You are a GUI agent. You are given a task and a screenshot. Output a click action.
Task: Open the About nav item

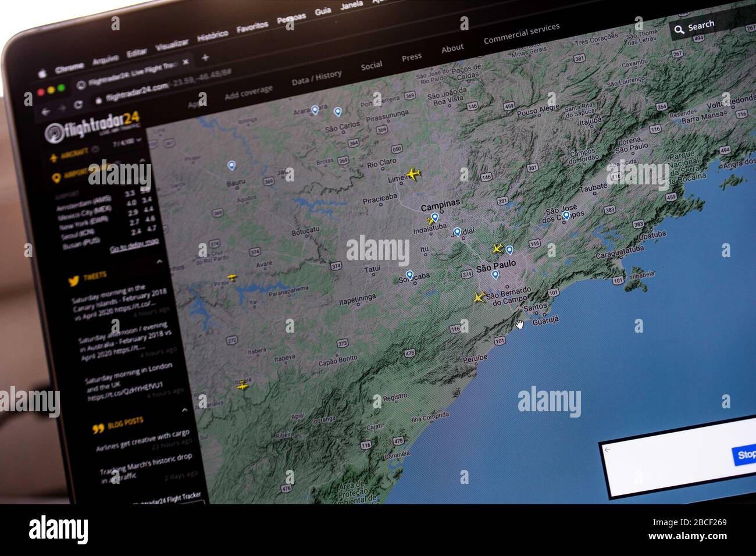point(452,48)
